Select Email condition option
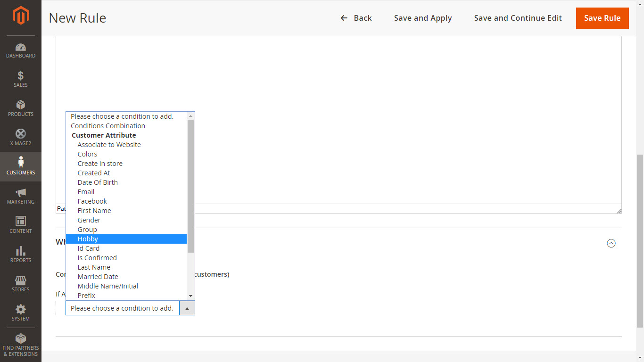Image resolution: width=644 pixels, height=362 pixels. tap(126, 192)
